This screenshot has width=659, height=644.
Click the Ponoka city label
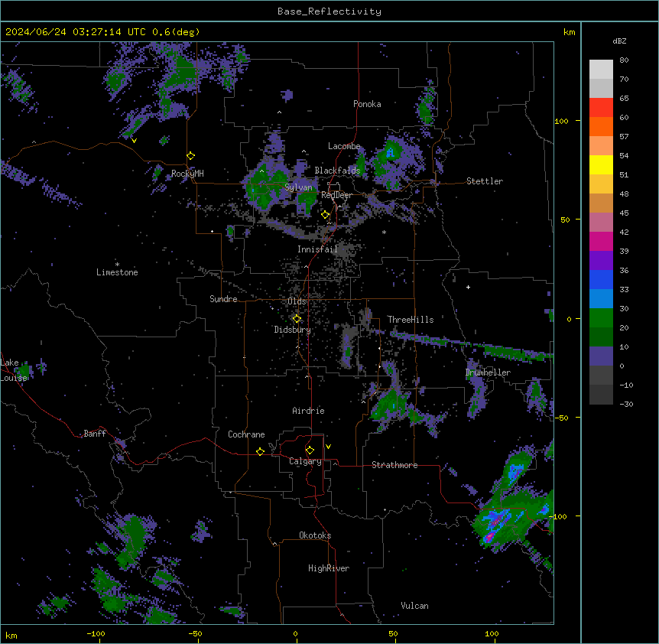[367, 104]
